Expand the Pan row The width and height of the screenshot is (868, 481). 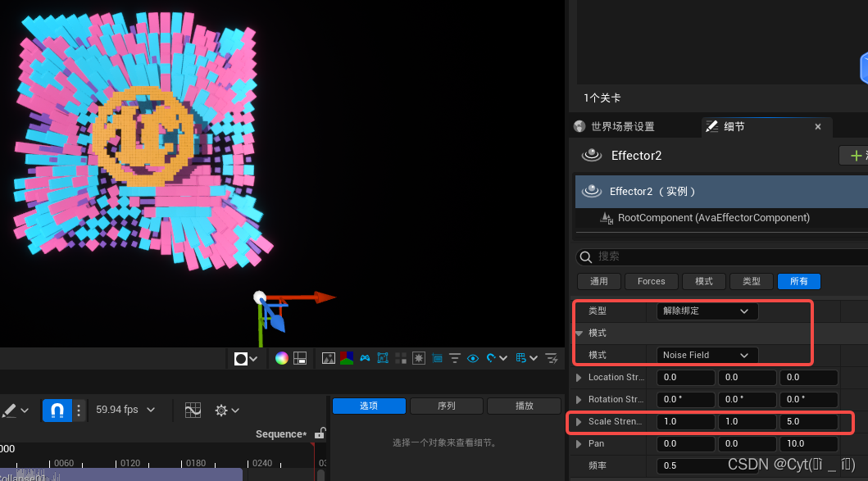pos(579,444)
